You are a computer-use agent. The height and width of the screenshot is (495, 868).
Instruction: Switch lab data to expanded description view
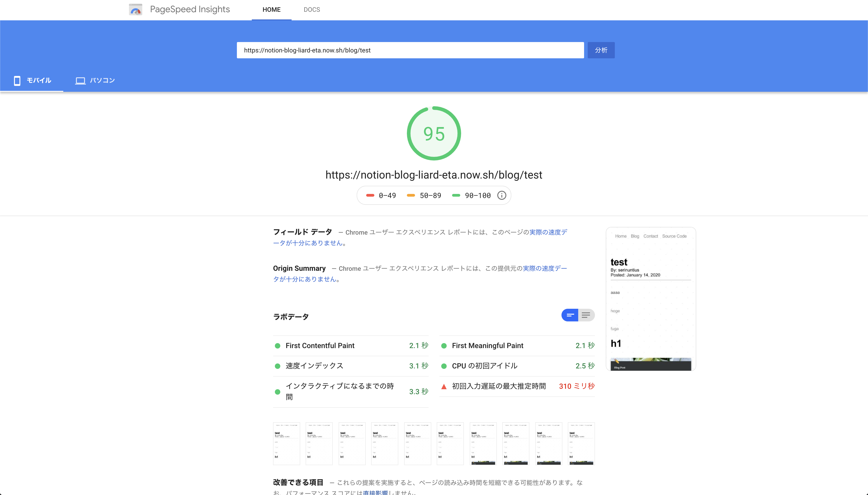pos(586,315)
